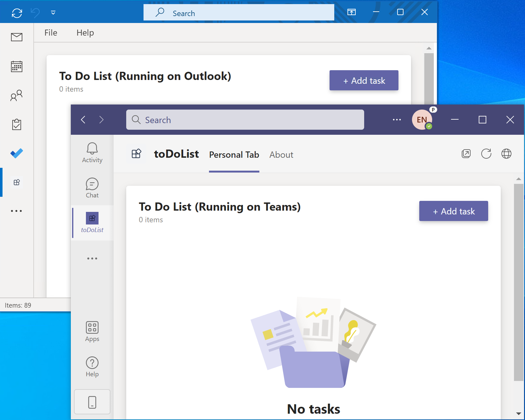
Task: Open Teams Help
Action: coord(92,367)
